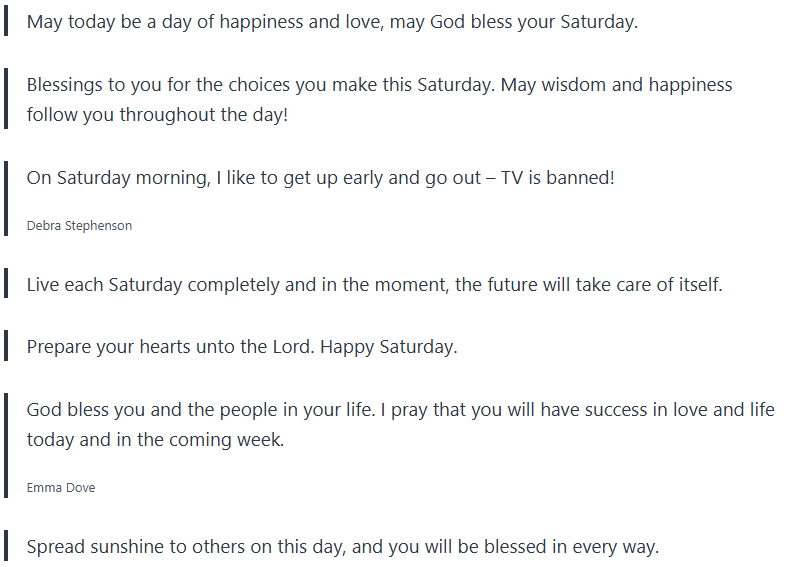Select the Debra Stephenson author name
Viewport: 804px width, 567px height.
(x=79, y=226)
